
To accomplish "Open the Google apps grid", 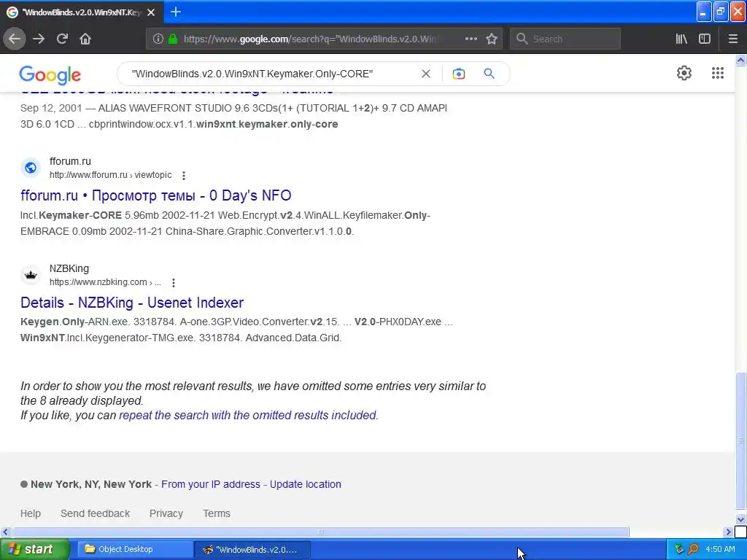I will 718,73.
